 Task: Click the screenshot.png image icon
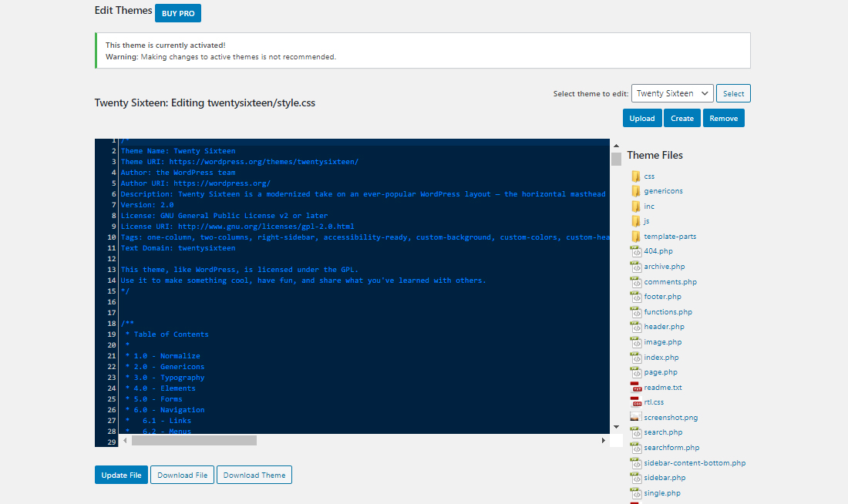coord(636,417)
